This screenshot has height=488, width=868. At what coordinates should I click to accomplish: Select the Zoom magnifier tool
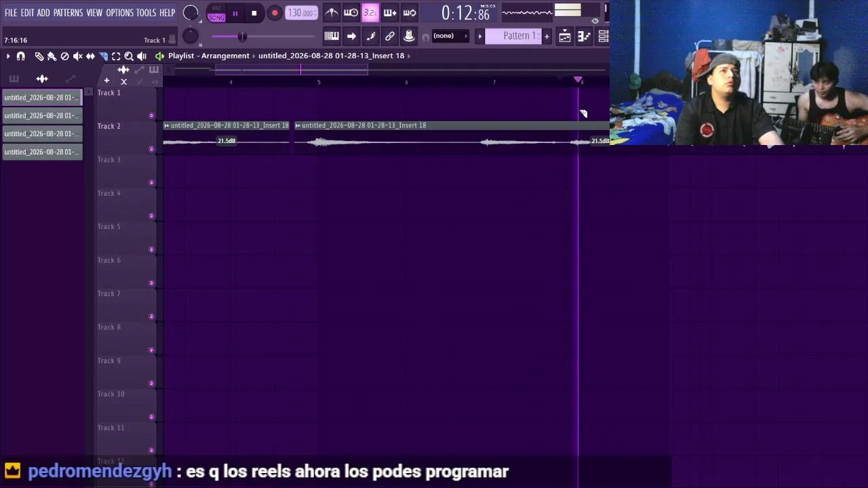[129, 56]
